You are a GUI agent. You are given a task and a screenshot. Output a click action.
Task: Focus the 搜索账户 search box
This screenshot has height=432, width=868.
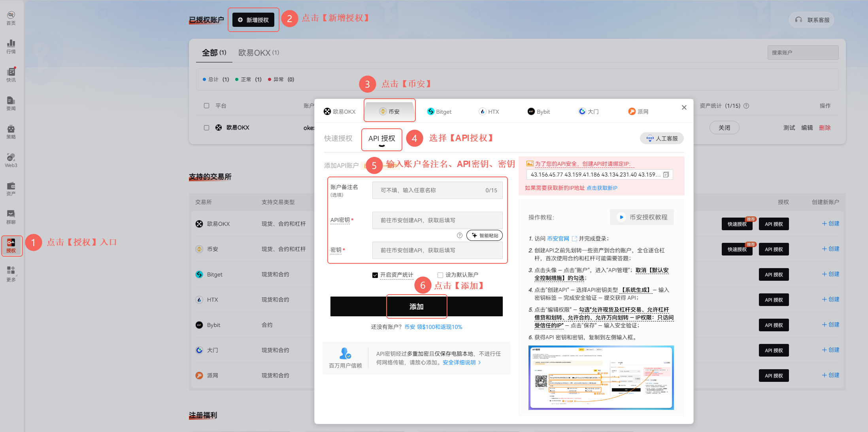click(803, 53)
